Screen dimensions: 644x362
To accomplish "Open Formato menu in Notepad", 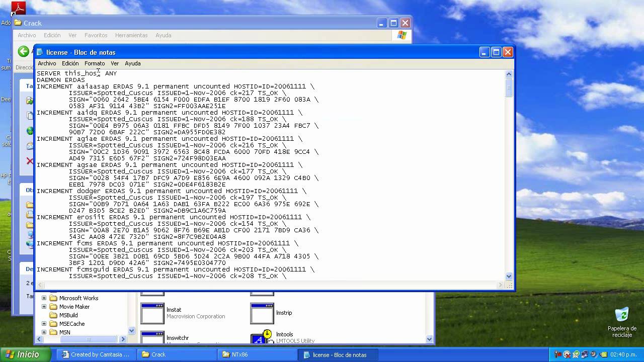I will (x=95, y=63).
